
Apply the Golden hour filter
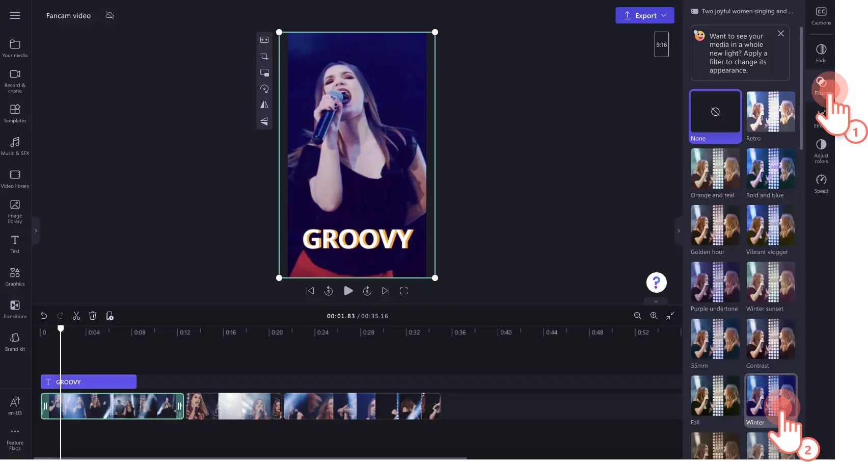[715, 230]
